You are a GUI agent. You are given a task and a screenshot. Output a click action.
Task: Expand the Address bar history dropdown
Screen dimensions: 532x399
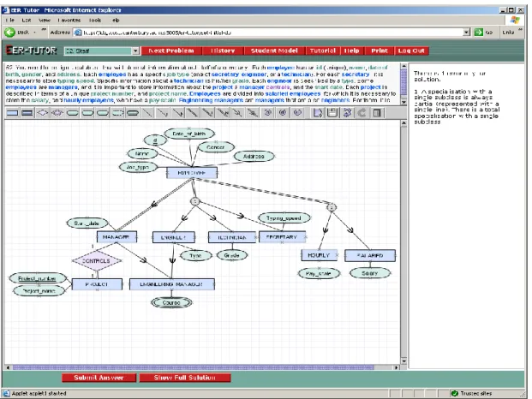tap(467, 33)
